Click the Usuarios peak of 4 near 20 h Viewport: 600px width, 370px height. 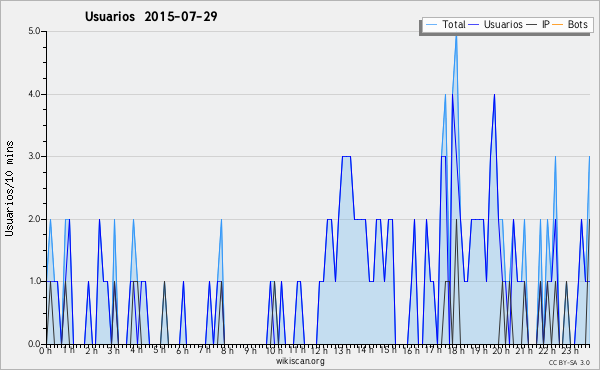(494, 96)
